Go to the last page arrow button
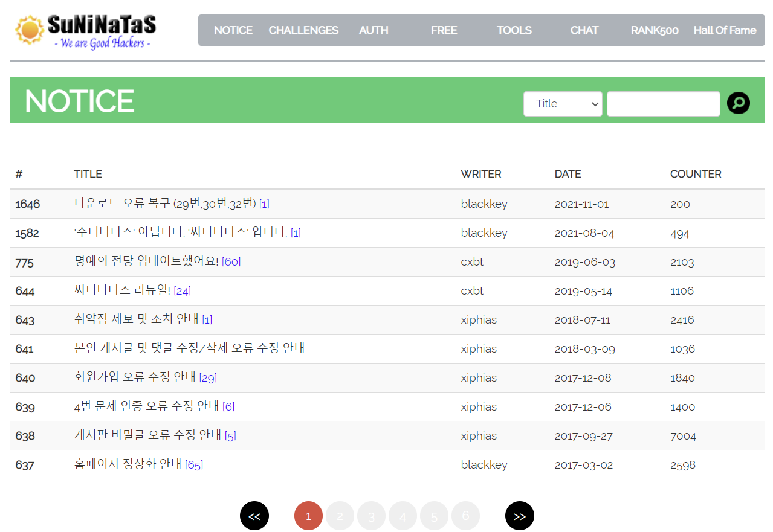The width and height of the screenshot is (773, 532). point(520,516)
